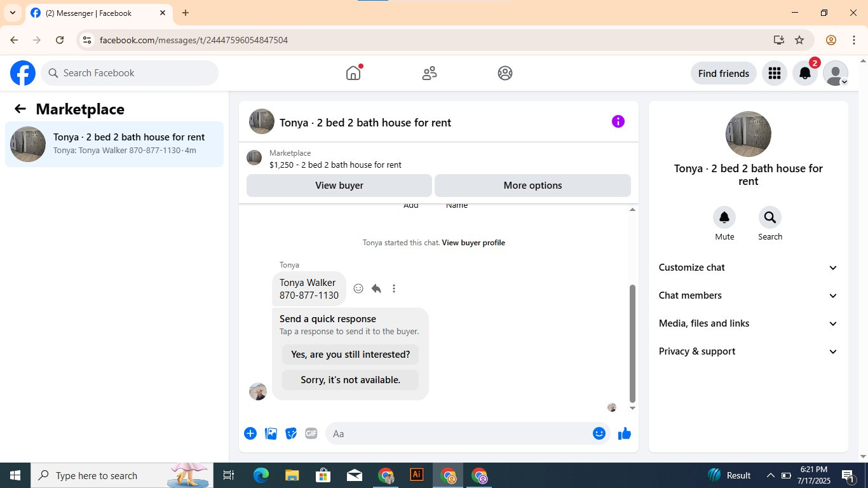Open the Groups icon in top navigation

click(x=505, y=73)
